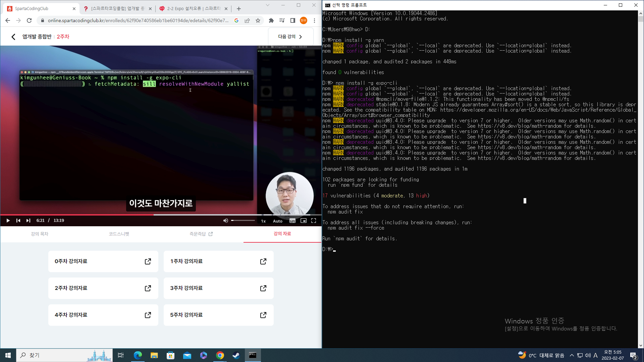
Task: Open the 강의 목차 tab
Action: point(40,234)
